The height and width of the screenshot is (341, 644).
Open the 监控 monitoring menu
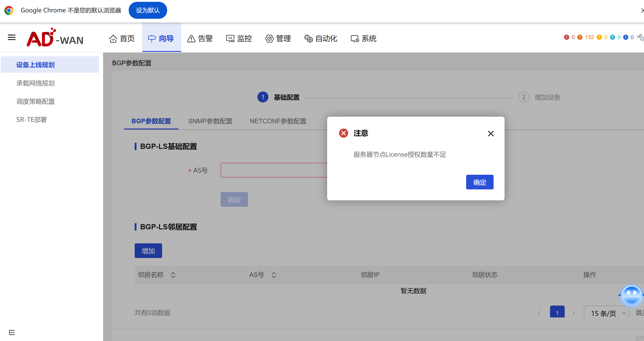239,38
